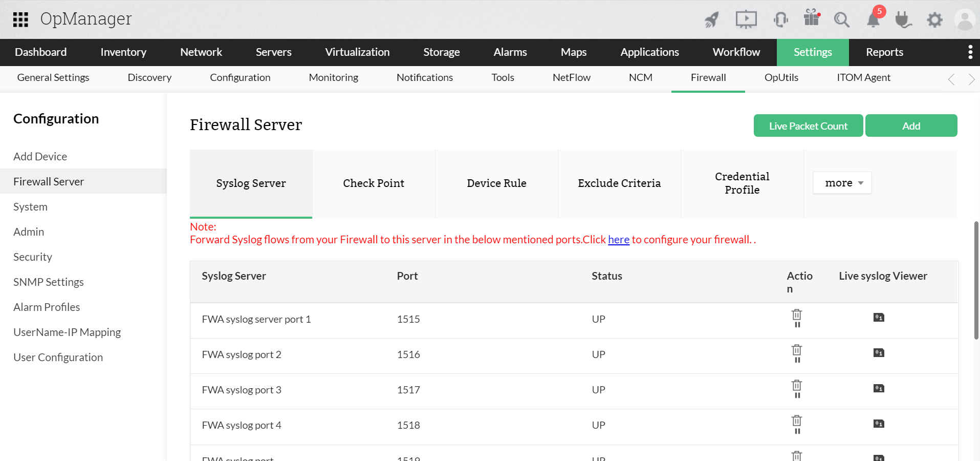Delete FWA syslog server port 1
The height and width of the screenshot is (461, 980).
tap(797, 314)
